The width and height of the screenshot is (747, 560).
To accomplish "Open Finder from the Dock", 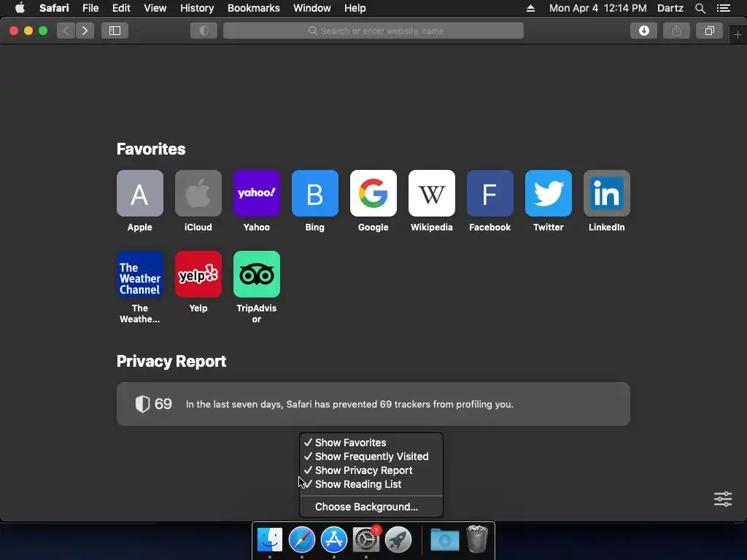I will (270, 540).
